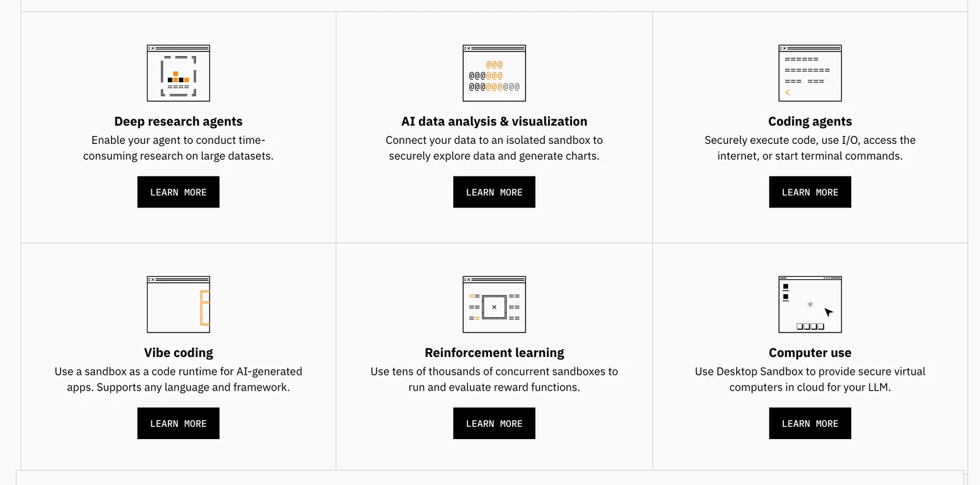980x485 pixels.
Task: Click Learn More under Coding agents
Action: 810,192
